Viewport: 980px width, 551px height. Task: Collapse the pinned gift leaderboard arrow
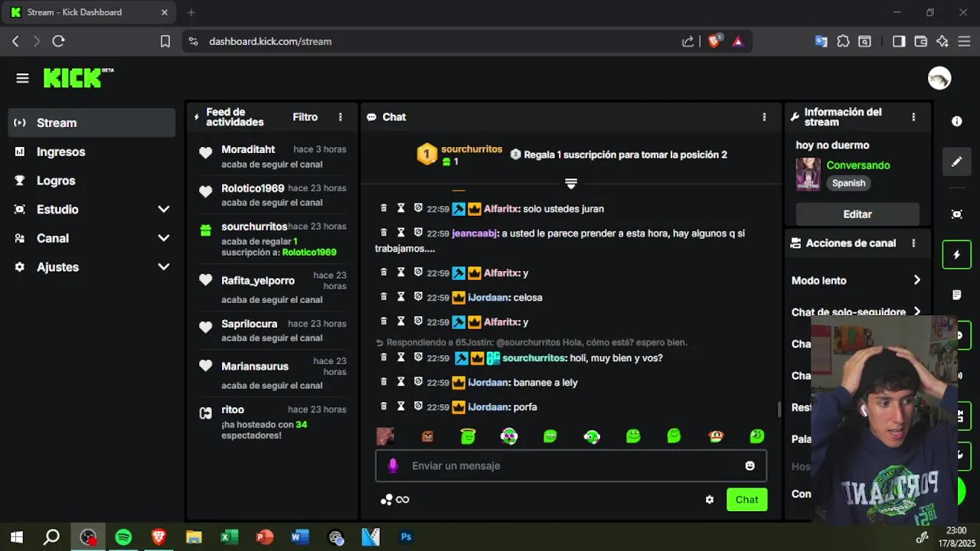(x=571, y=184)
